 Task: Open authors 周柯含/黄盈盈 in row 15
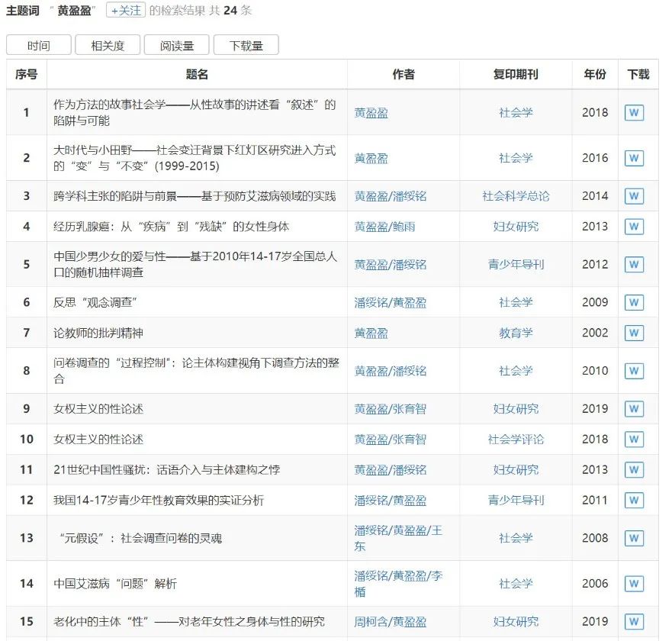pos(391,621)
